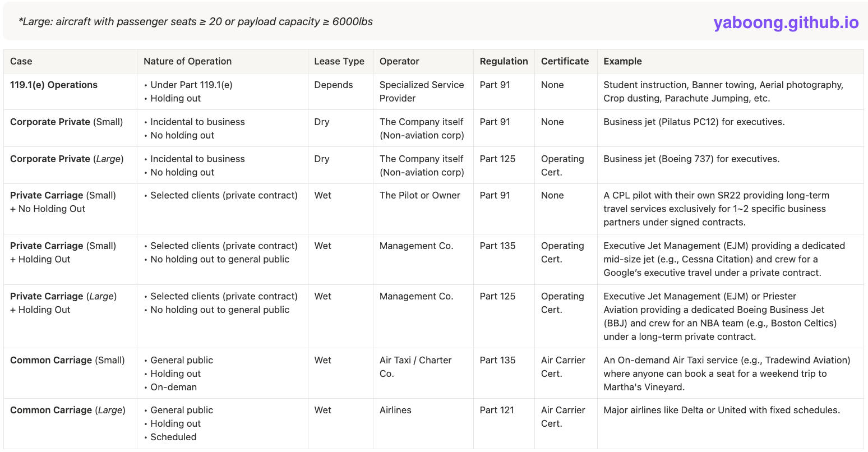868x452 pixels.
Task: Select the Pilatus PC12 business jet example
Action: pyautogui.click(x=694, y=122)
